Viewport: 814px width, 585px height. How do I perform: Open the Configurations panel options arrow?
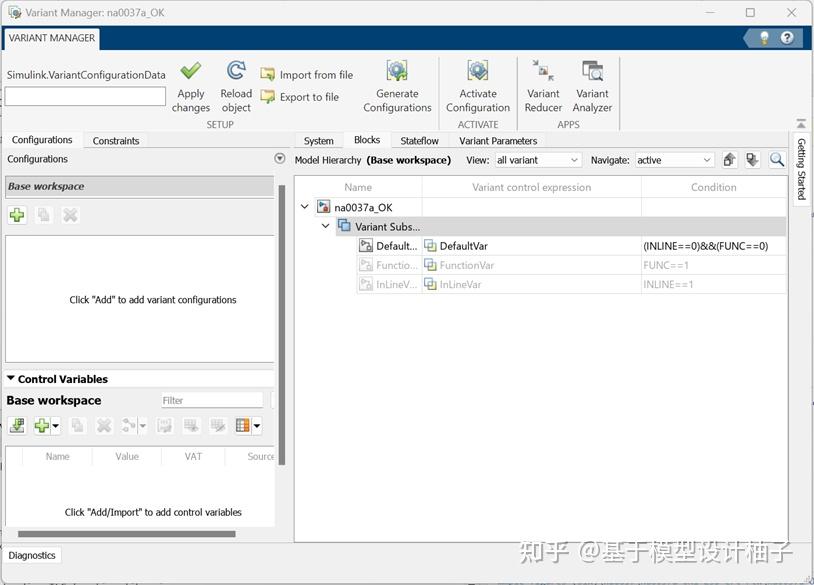[x=279, y=158]
